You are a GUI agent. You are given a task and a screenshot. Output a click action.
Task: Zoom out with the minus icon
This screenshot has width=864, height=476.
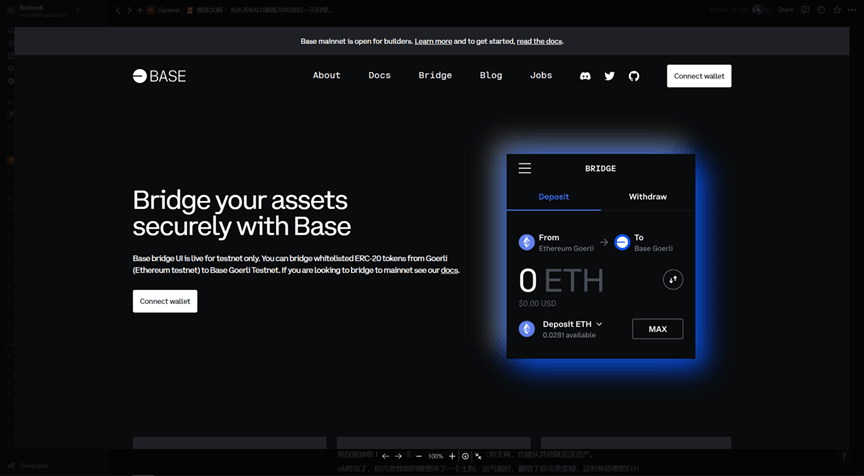419,456
